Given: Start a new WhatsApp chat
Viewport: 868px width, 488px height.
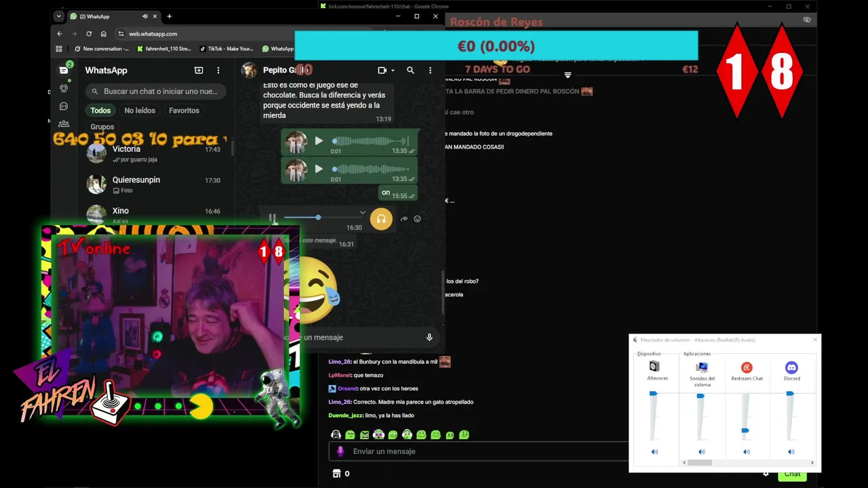Looking at the screenshot, I should click(199, 70).
